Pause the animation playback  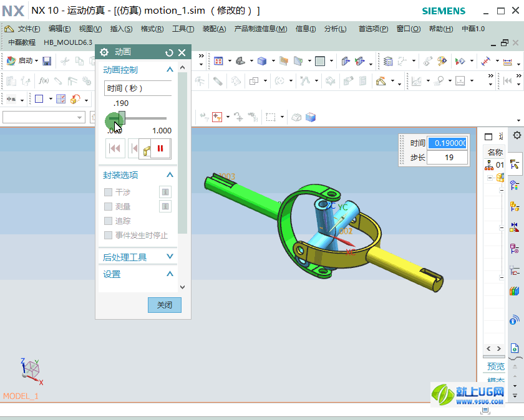click(160, 148)
